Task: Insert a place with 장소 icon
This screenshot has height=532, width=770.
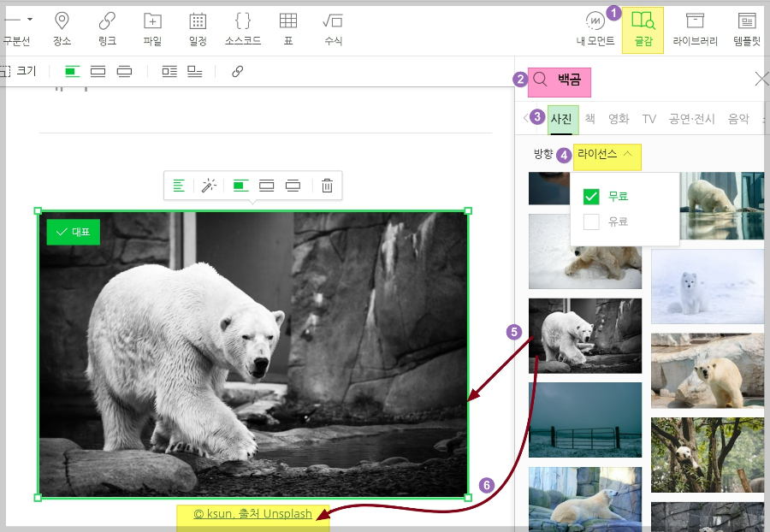Action: [x=62, y=29]
